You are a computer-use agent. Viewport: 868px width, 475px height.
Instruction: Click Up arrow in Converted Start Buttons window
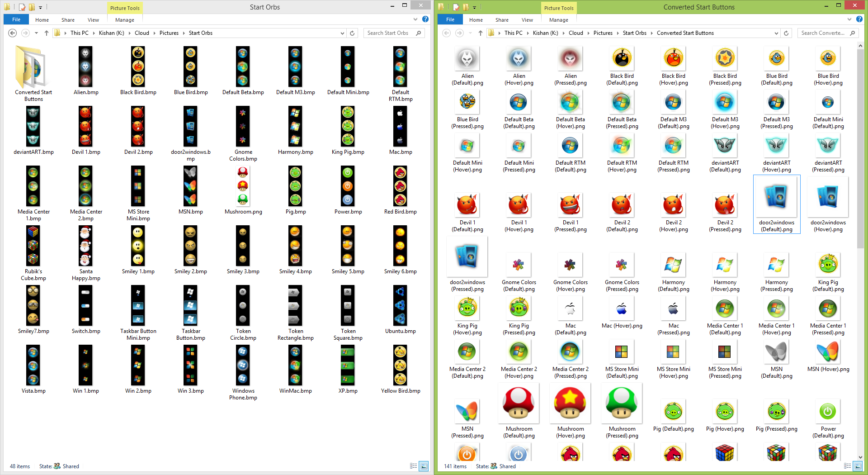(x=480, y=33)
